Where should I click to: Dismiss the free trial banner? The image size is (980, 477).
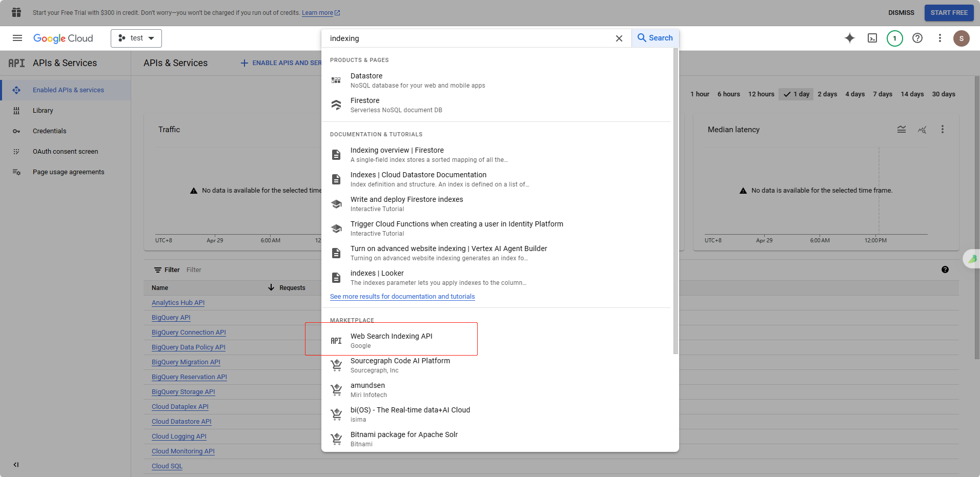click(901, 13)
